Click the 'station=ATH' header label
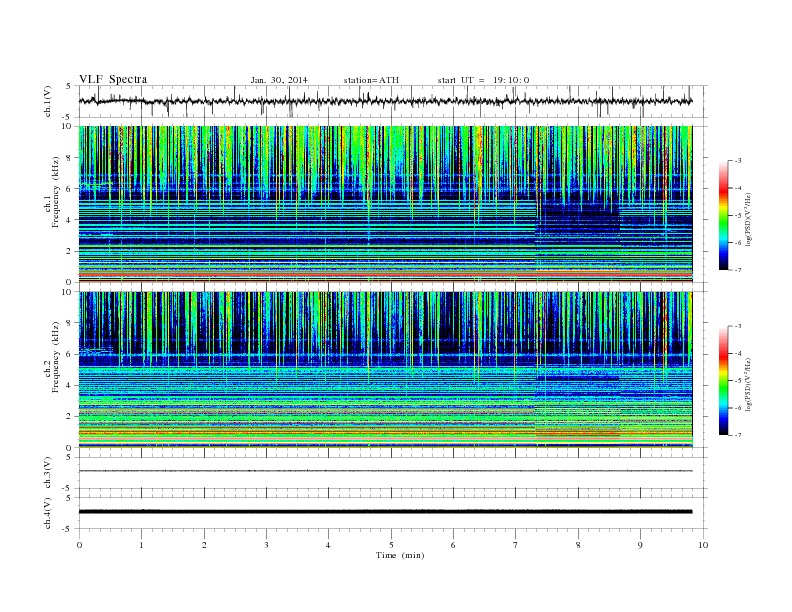 click(x=371, y=80)
